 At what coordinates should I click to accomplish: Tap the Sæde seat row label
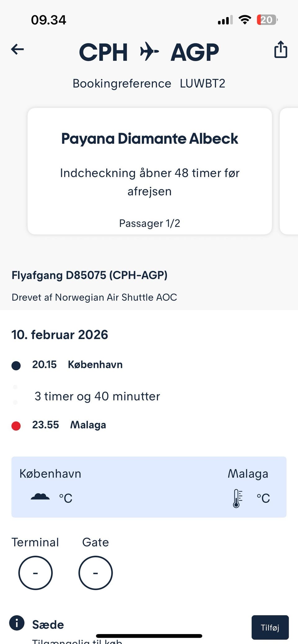pyautogui.click(x=48, y=624)
